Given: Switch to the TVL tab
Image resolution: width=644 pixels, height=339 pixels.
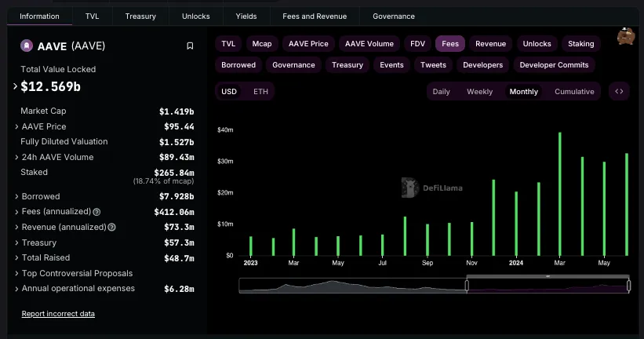Looking at the screenshot, I should click(x=92, y=16).
